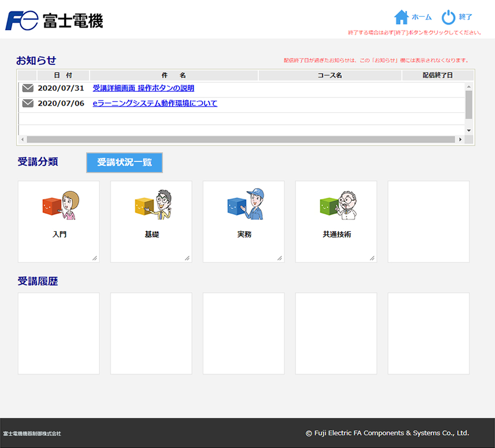Viewport: 495px width, 448px height.
Task: Click the 受講状況一覧 button
Action: (124, 162)
